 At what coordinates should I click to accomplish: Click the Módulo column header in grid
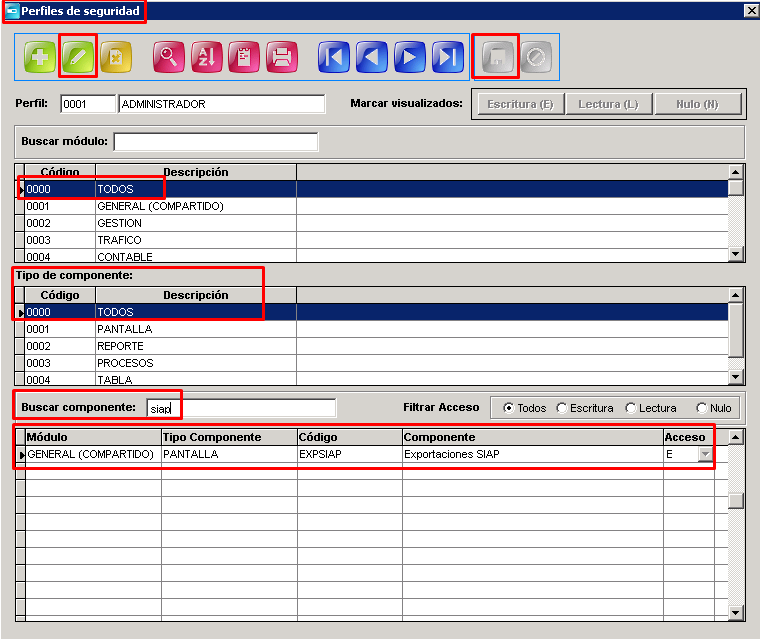point(93,437)
